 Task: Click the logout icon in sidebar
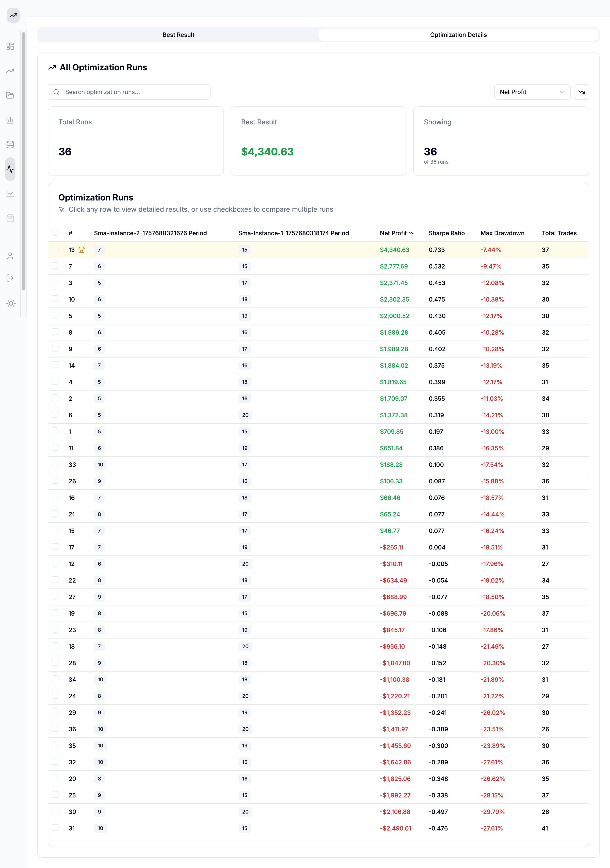tap(10, 278)
